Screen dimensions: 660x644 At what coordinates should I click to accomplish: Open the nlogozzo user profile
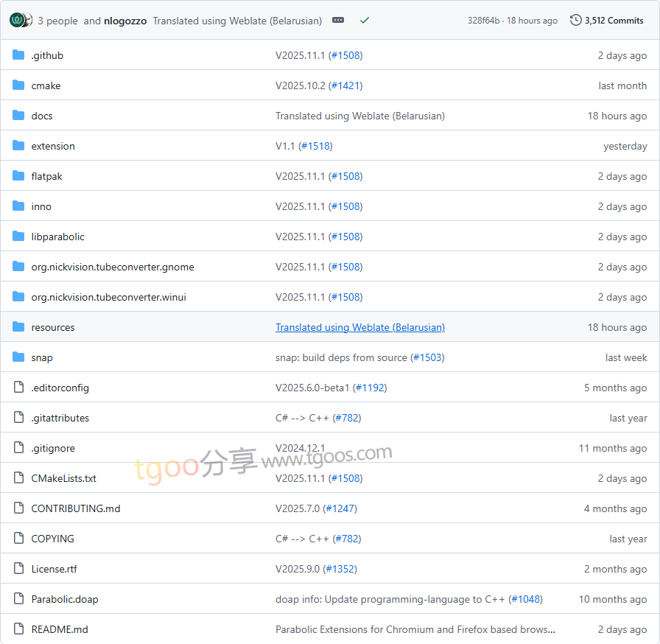pos(125,21)
